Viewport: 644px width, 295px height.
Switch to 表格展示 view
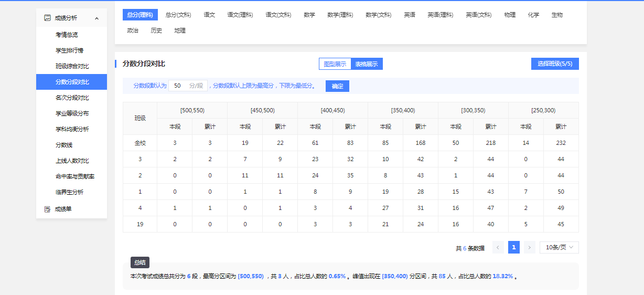[x=367, y=64]
